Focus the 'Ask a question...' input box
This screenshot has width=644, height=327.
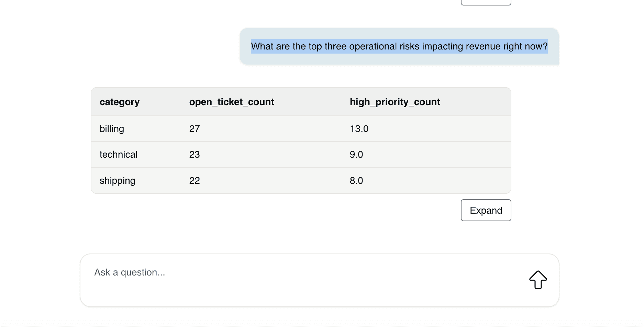302,273
